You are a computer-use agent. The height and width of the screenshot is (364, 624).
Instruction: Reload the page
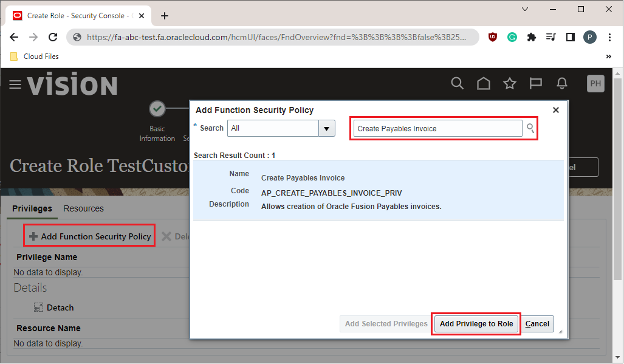pyautogui.click(x=53, y=37)
